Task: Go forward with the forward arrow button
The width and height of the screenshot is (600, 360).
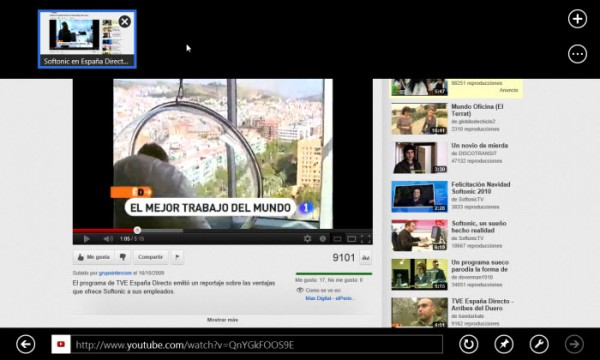Action: [x=574, y=344]
